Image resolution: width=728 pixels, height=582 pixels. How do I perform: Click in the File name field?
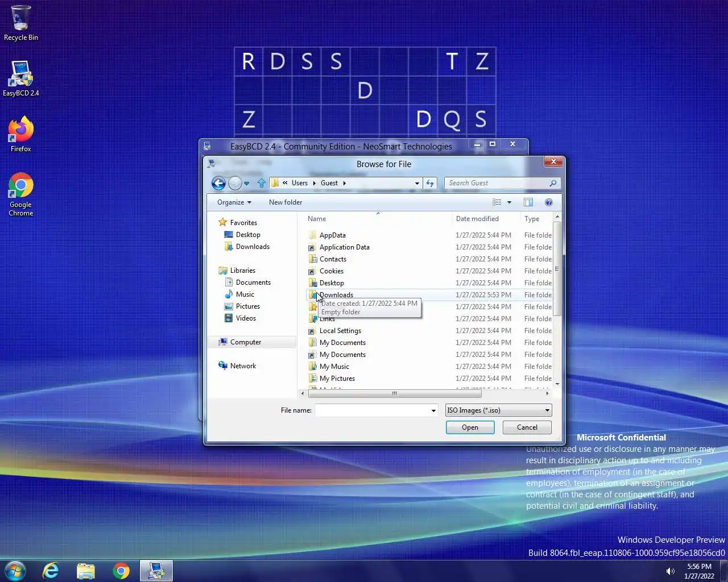coord(372,410)
